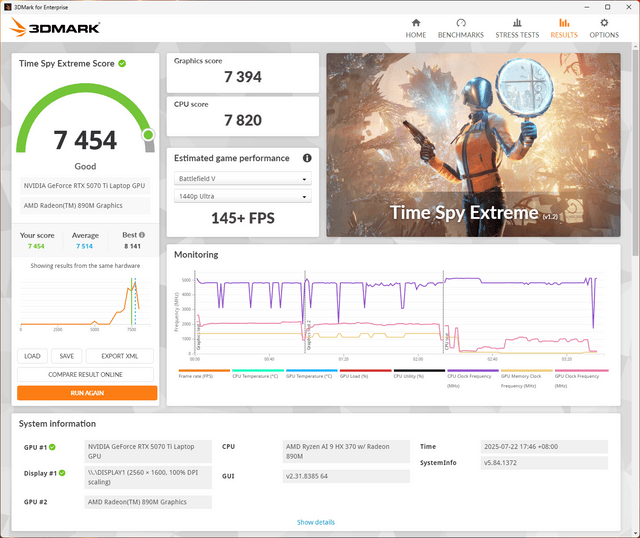This screenshot has width=640, height=538.
Task: Click the Time Spy Extreme artwork thumbnail
Action: point(473,145)
